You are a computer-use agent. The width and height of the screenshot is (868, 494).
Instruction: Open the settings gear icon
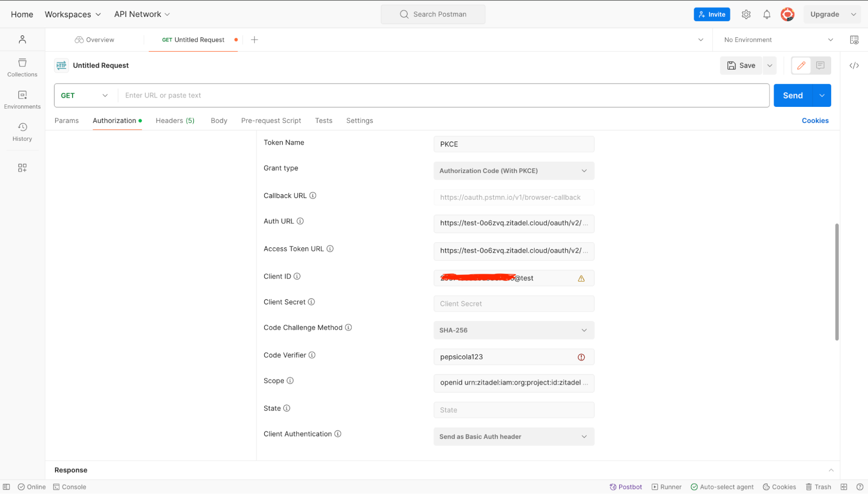point(746,14)
